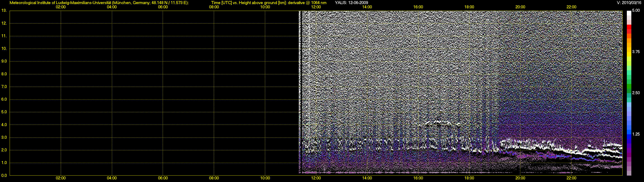Click the 12:00 label on the bottom time axis

(x=316, y=178)
